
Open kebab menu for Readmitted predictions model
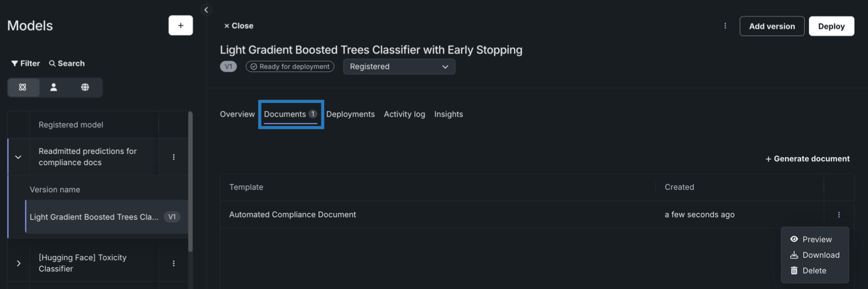pos(174,157)
